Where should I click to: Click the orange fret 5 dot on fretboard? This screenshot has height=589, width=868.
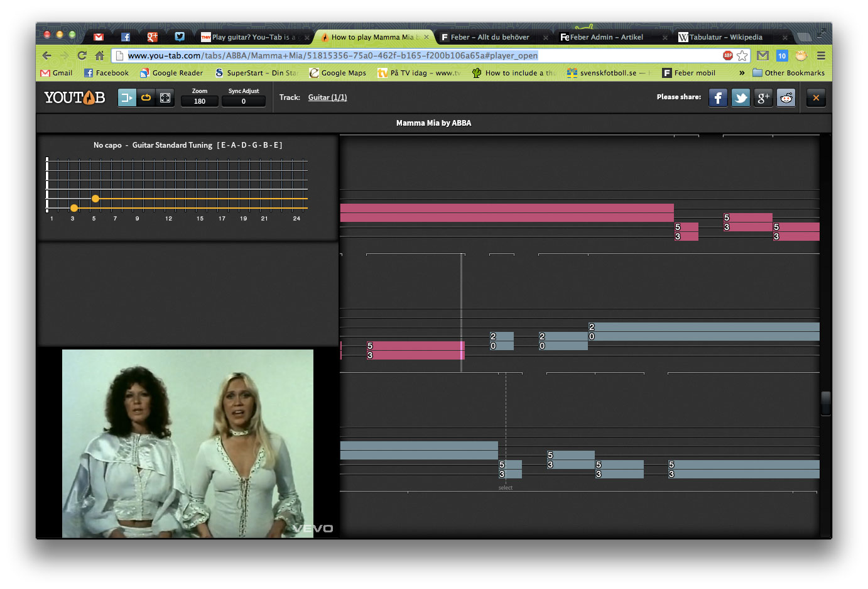[x=95, y=199]
